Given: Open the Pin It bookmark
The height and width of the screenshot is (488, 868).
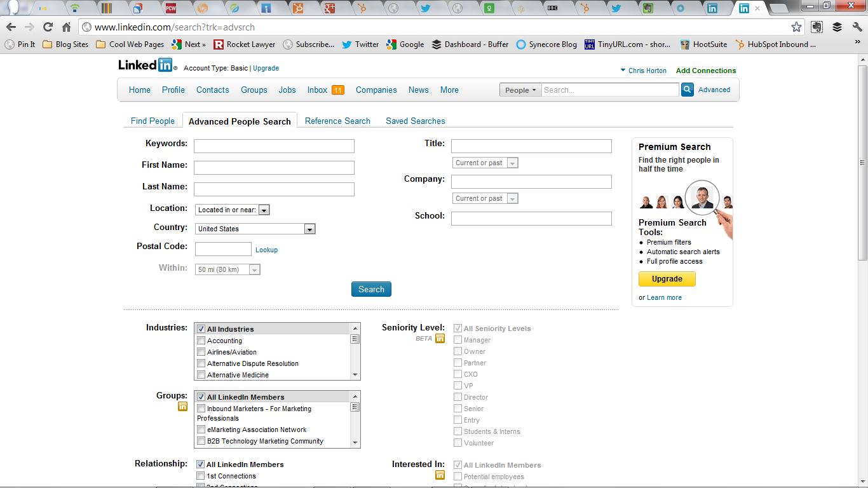Looking at the screenshot, I should pyautogui.click(x=20, y=44).
